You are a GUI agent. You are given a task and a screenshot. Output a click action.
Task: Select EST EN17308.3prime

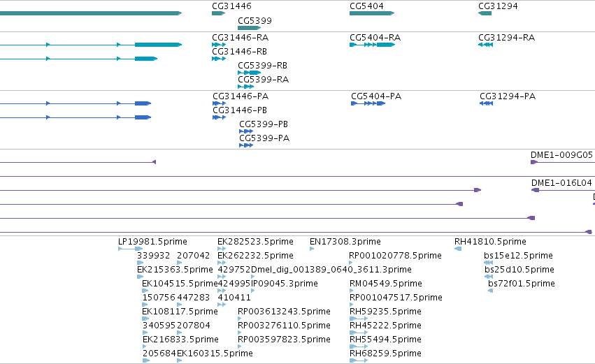312,249
